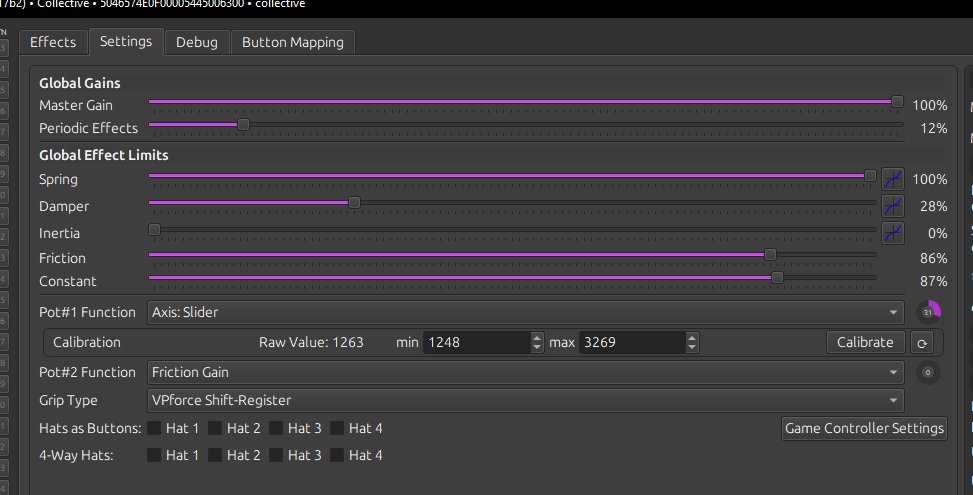Click the Damper limit slider handle
The image size is (973, 495).
354,202
